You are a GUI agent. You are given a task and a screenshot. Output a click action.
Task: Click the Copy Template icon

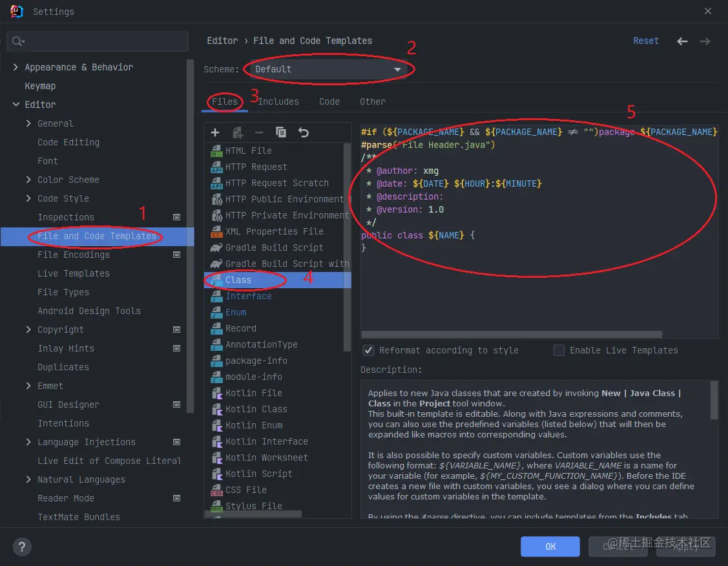pos(281,133)
